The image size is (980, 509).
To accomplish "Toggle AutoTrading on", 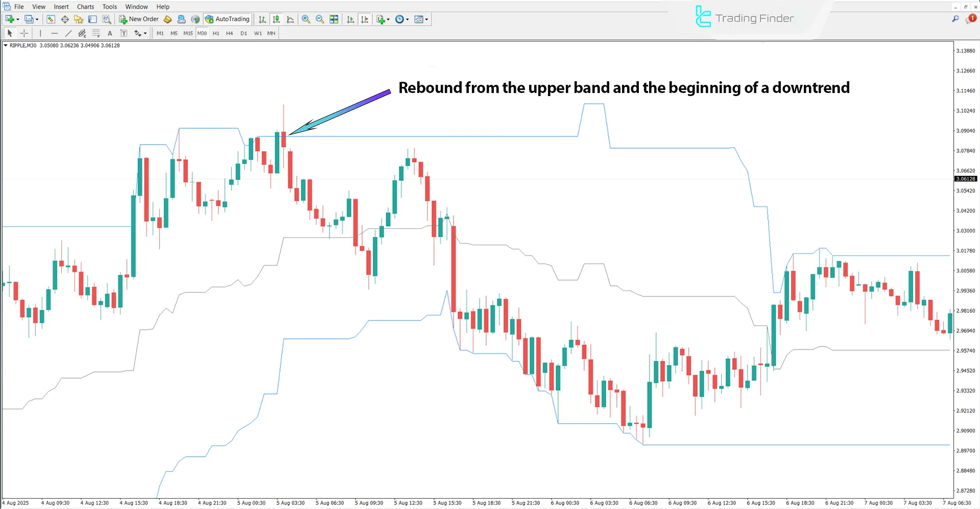I will click(227, 19).
